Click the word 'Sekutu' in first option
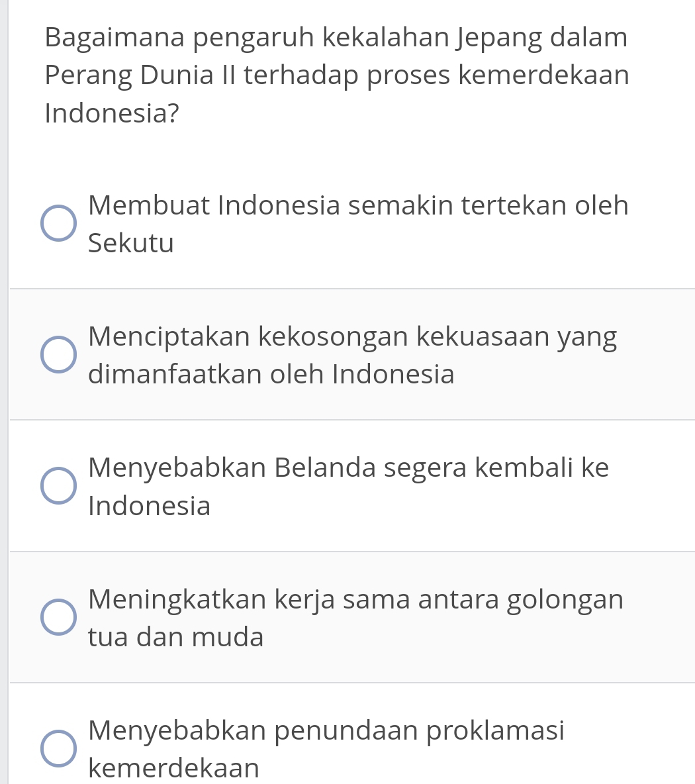 [x=131, y=244]
